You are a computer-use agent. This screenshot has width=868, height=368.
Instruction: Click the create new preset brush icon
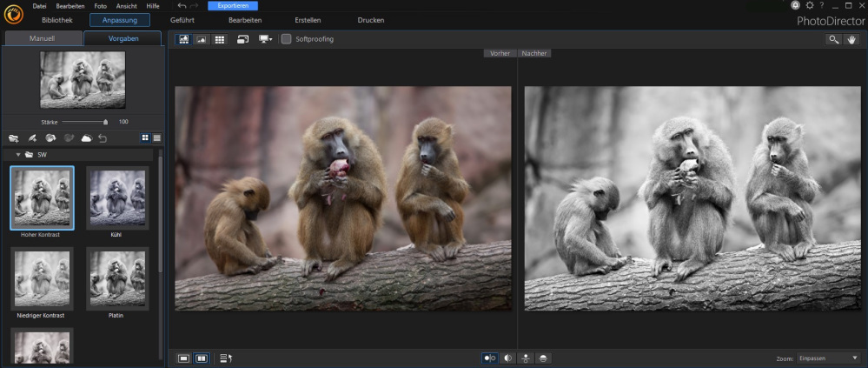coord(32,138)
